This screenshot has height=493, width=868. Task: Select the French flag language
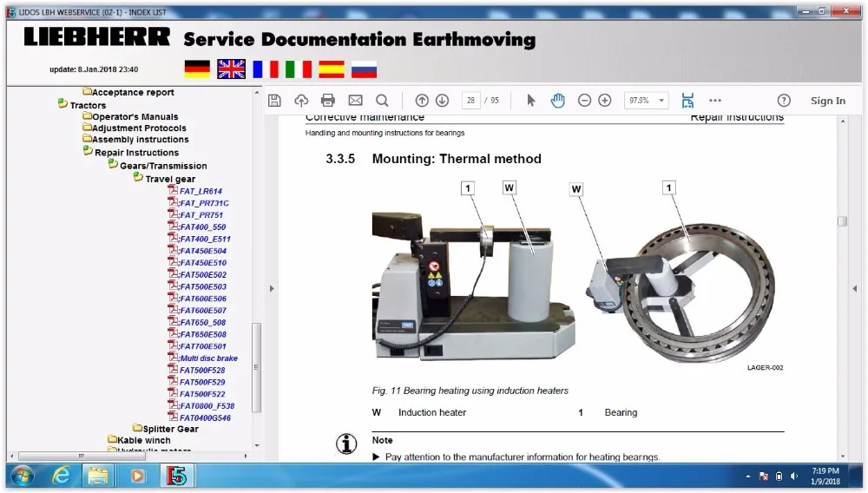(265, 69)
